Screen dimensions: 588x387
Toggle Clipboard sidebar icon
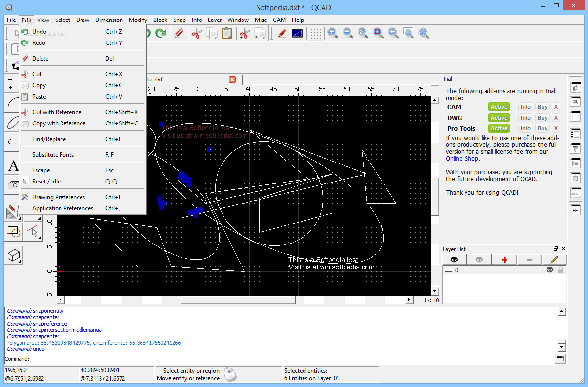[x=576, y=178]
